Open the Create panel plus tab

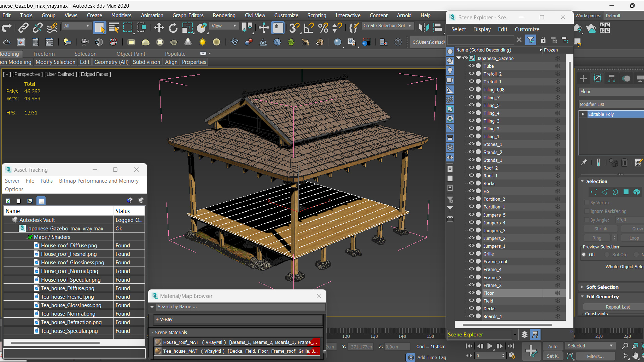coord(583,79)
